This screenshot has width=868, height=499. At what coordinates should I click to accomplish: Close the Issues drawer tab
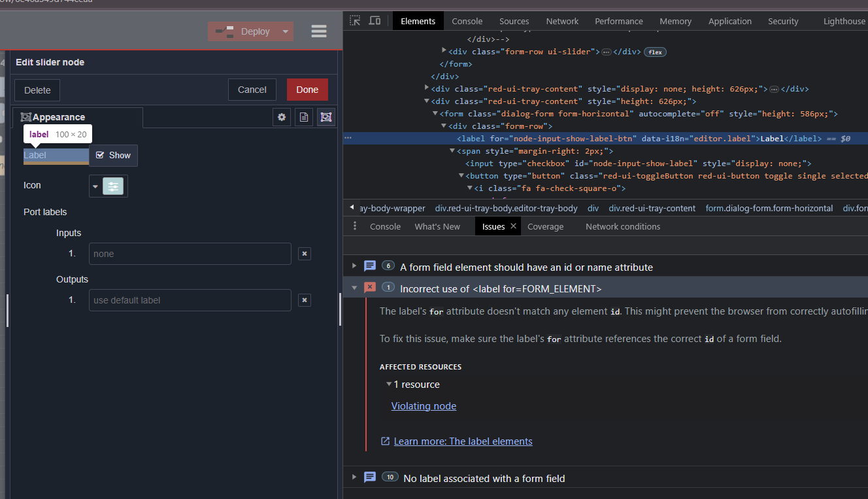(x=514, y=226)
